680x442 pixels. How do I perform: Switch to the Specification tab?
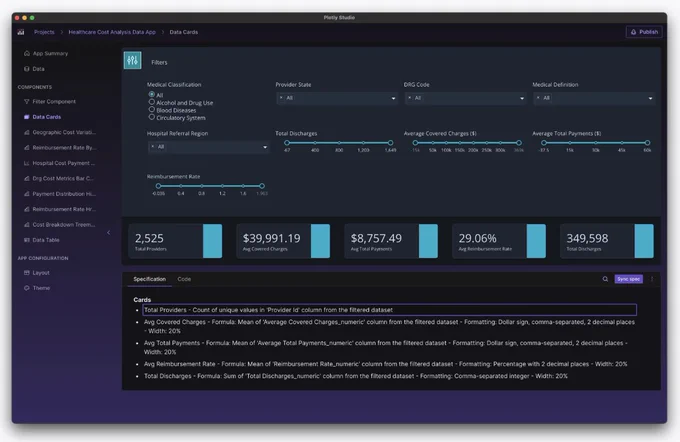click(150, 279)
